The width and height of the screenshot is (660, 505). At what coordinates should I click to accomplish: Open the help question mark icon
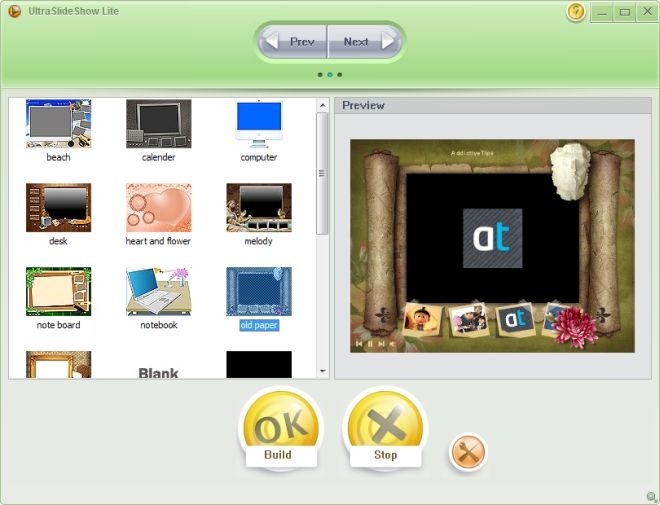tap(576, 12)
